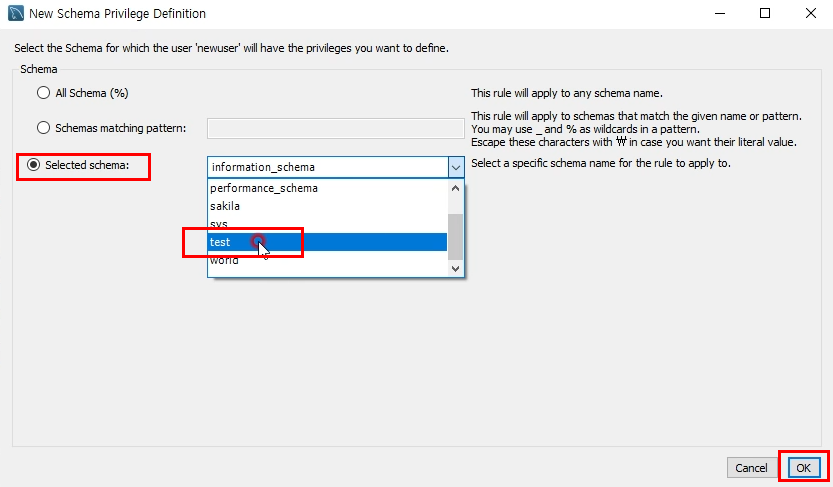Open the selected schema combo box arrow
833x487 pixels.
(456, 167)
